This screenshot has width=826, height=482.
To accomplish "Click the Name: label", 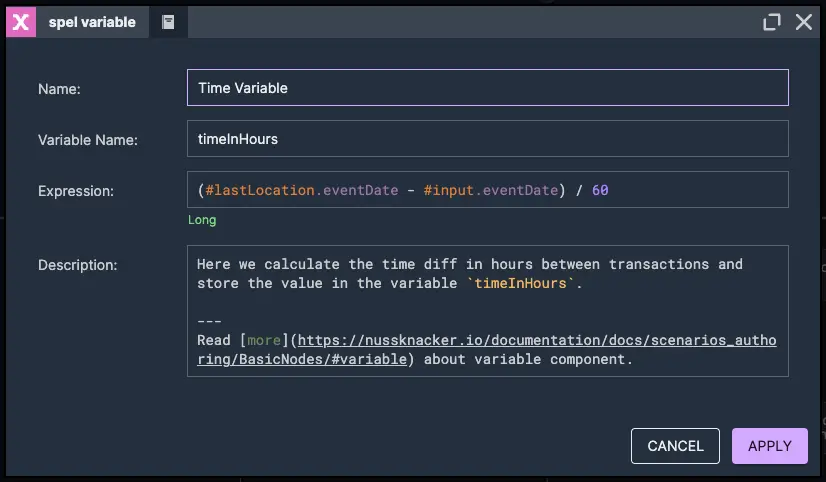I will (60, 89).
